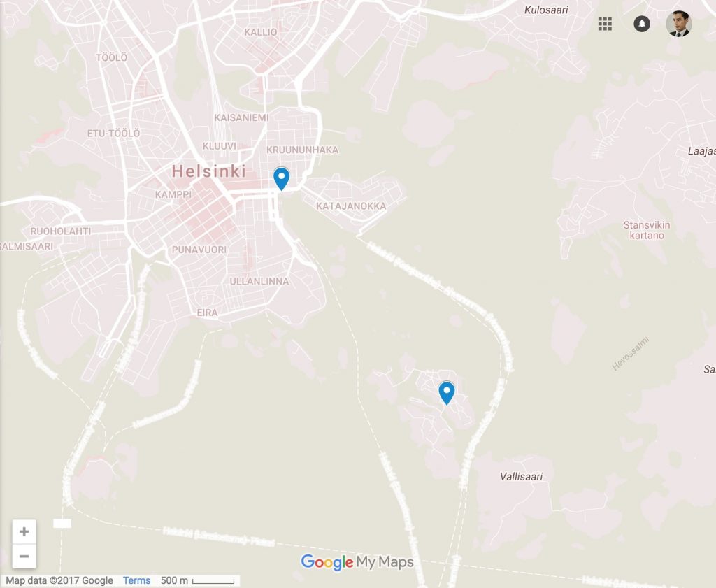Open the Google apps grid
Image resolution: width=716 pixels, height=588 pixels.
click(605, 24)
